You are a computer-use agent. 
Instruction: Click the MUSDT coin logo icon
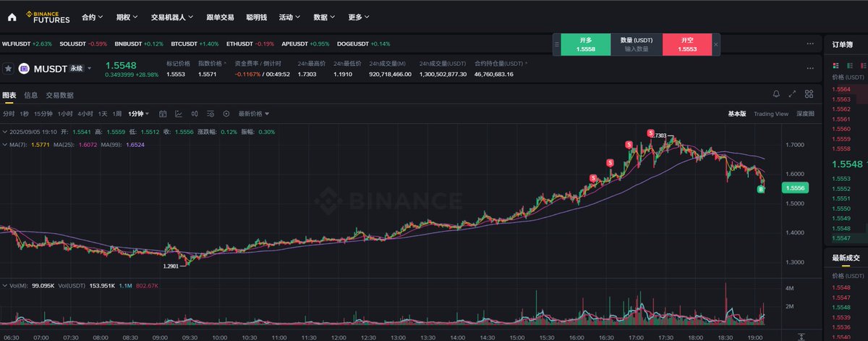24,69
